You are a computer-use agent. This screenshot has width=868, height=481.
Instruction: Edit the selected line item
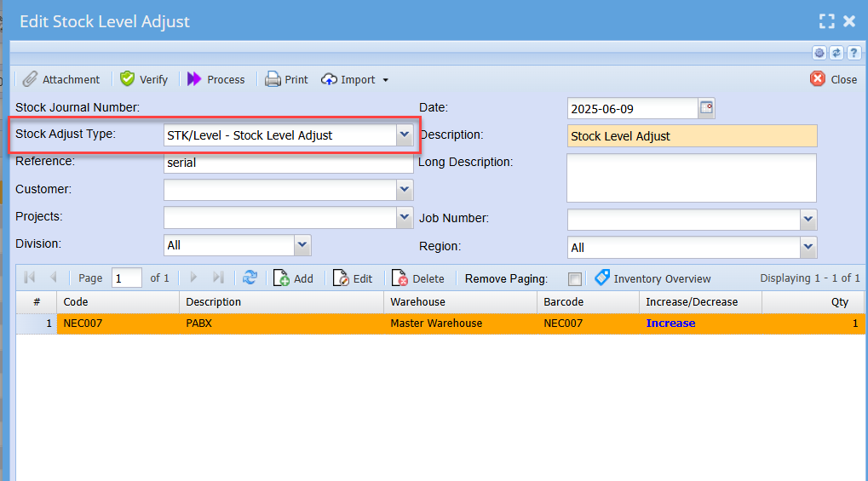[353, 278]
